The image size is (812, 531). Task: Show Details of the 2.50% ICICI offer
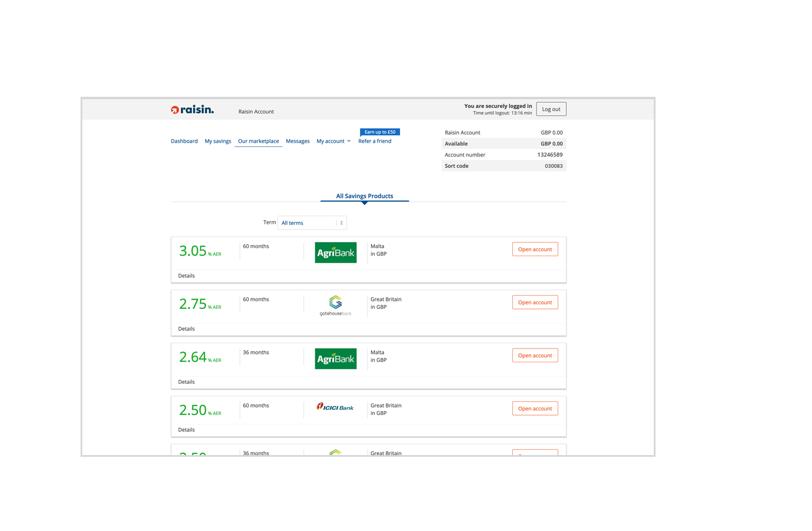point(187,430)
